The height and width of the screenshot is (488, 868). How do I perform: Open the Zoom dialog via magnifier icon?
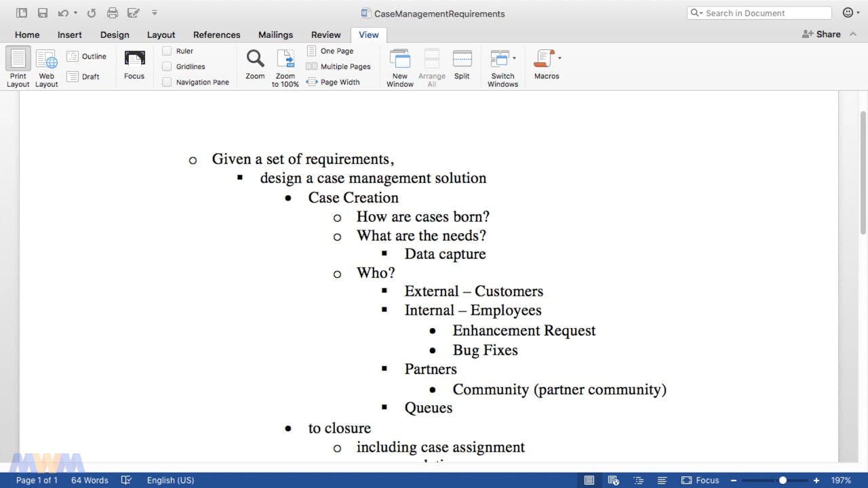click(256, 65)
